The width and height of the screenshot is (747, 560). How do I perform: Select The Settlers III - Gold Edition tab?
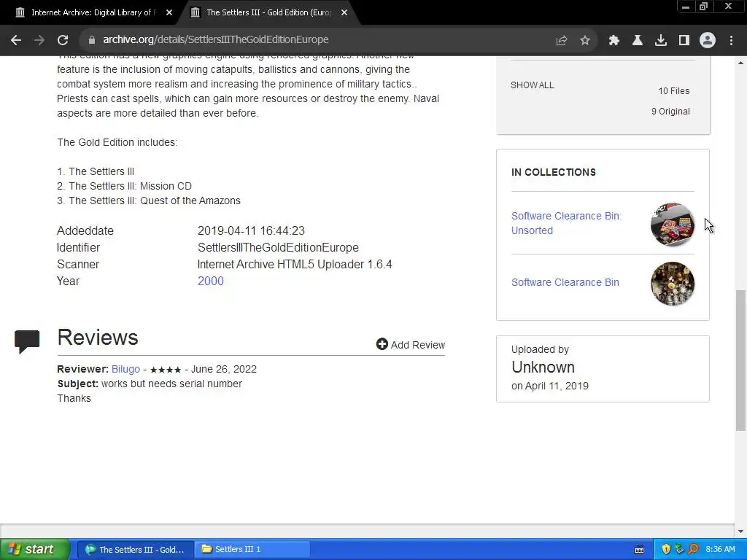point(268,12)
